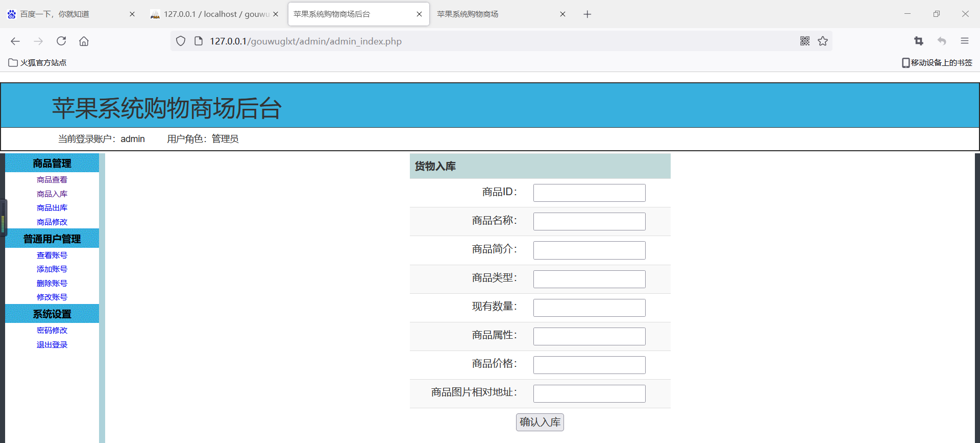The width and height of the screenshot is (980, 443).
Task: Click the 普通用户管理 sidebar header
Action: tap(52, 239)
